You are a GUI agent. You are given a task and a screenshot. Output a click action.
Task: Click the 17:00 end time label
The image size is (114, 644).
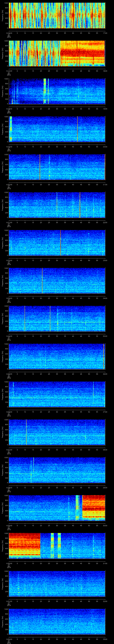[x=105, y=33]
